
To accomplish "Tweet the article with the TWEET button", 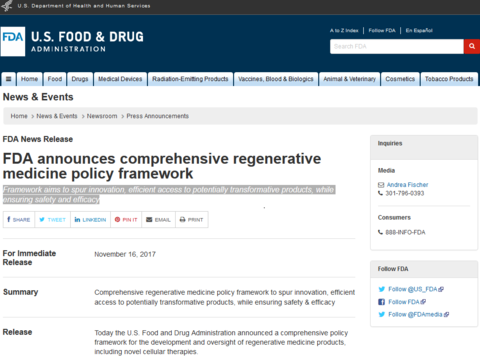I will (52, 220).
